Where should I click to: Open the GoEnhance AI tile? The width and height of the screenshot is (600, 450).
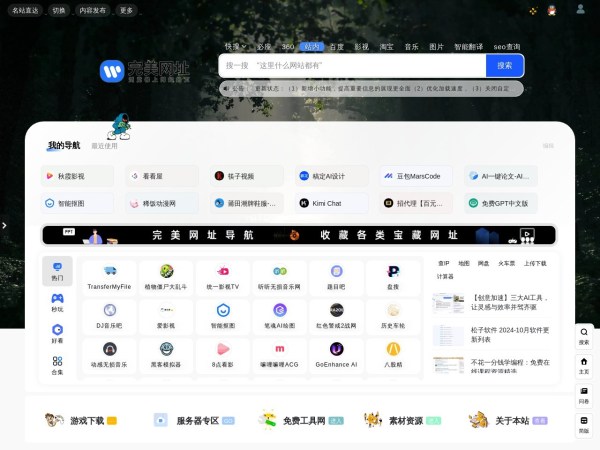click(x=337, y=355)
